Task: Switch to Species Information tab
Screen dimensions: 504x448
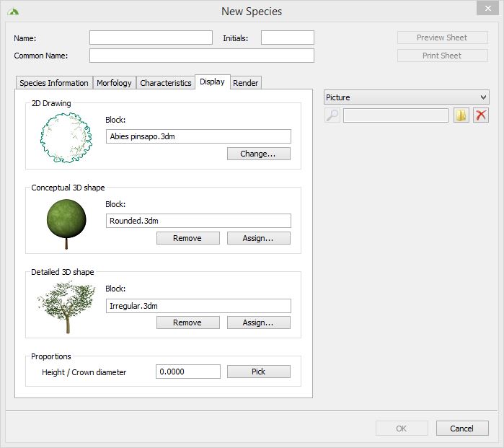Action: click(x=54, y=83)
